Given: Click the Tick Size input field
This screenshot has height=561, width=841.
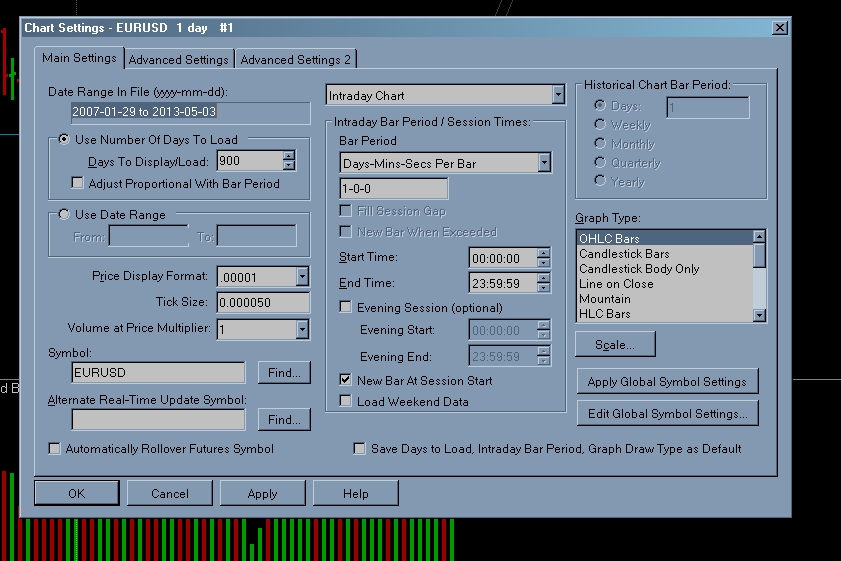Looking at the screenshot, I should coord(262,303).
